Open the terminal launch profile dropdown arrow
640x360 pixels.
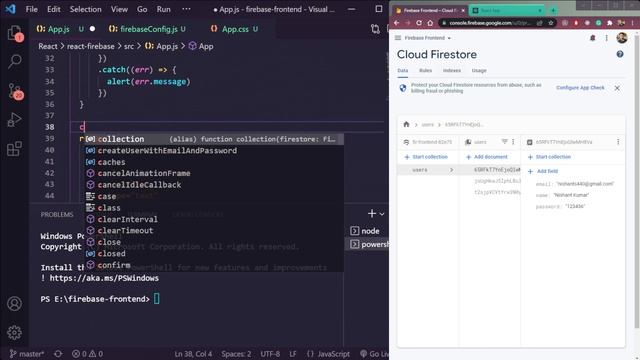coord(382,214)
